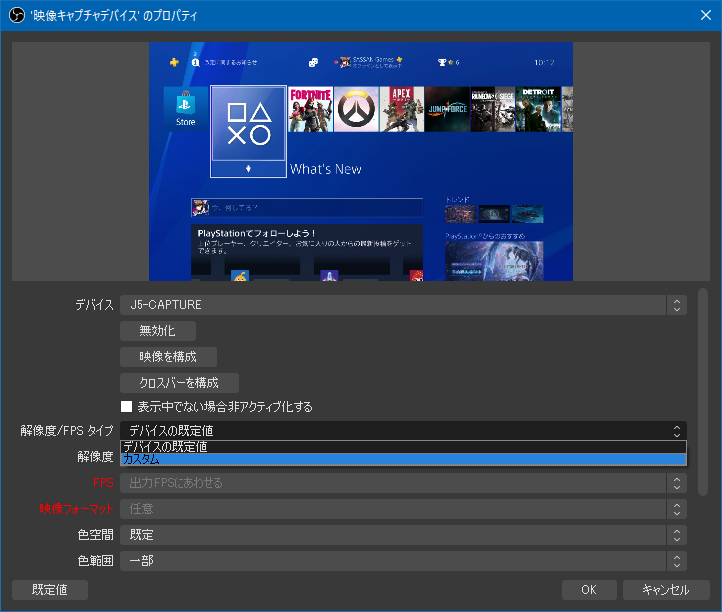Click the arrows on デバイス dropdown
This screenshot has width=722, height=612.
677,305
